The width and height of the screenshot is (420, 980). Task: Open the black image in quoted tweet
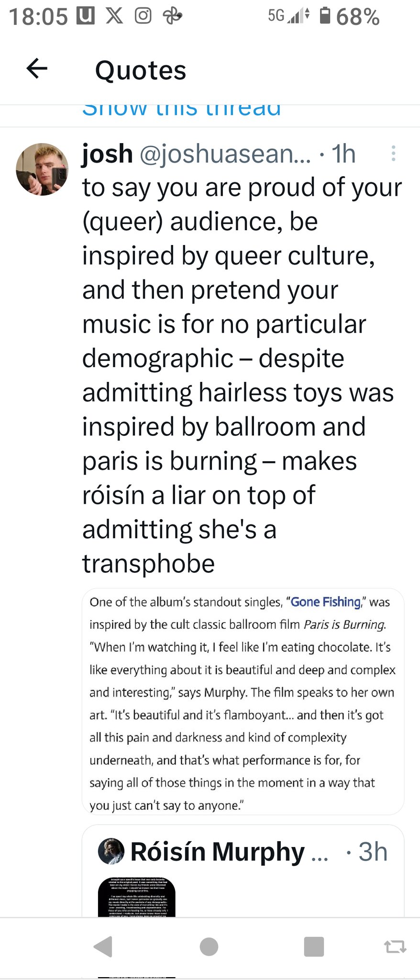137,897
